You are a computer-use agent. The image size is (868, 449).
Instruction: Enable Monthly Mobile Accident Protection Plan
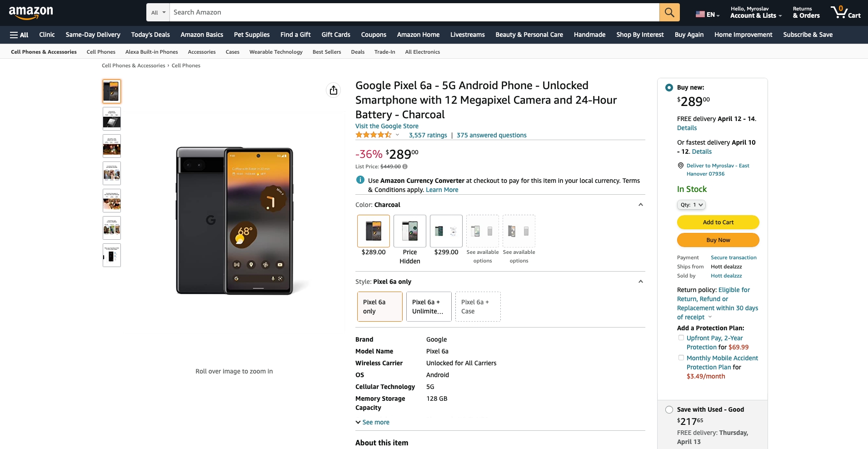(681, 358)
